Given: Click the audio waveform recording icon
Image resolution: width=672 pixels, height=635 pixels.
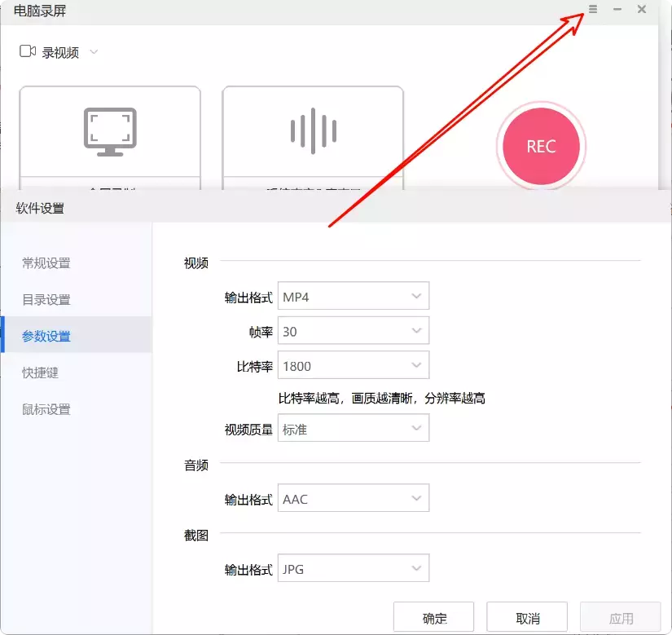Looking at the screenshot, I should (x=313, y=130).
